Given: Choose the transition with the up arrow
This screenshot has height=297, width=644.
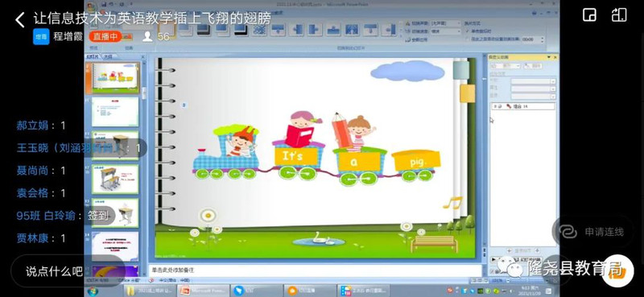Looking at the screenshot, I should (x=333, y=30).
